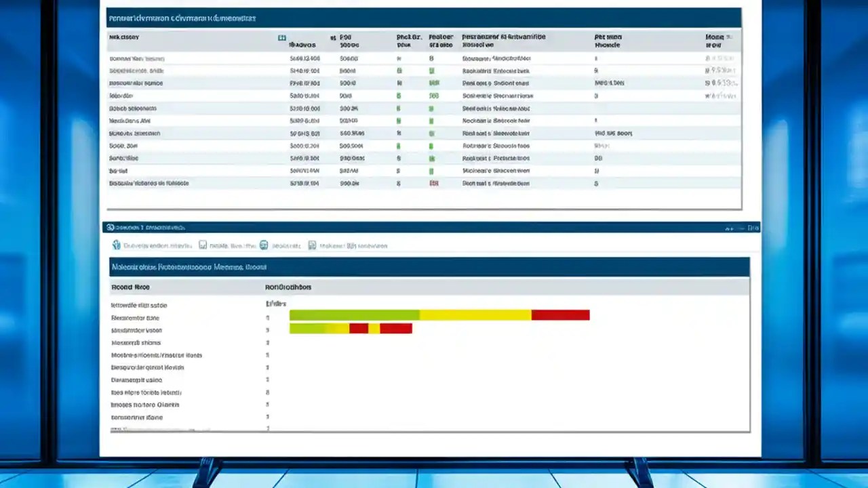Open the info icon beside the second column header
The width and height of the screenshot is (868, 488).
pos(332,38)
